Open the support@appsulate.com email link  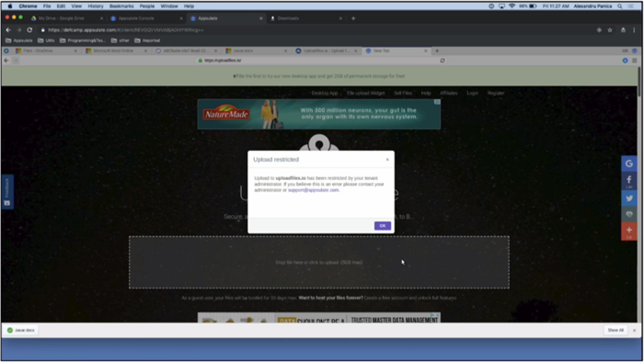tap(314, 190)
